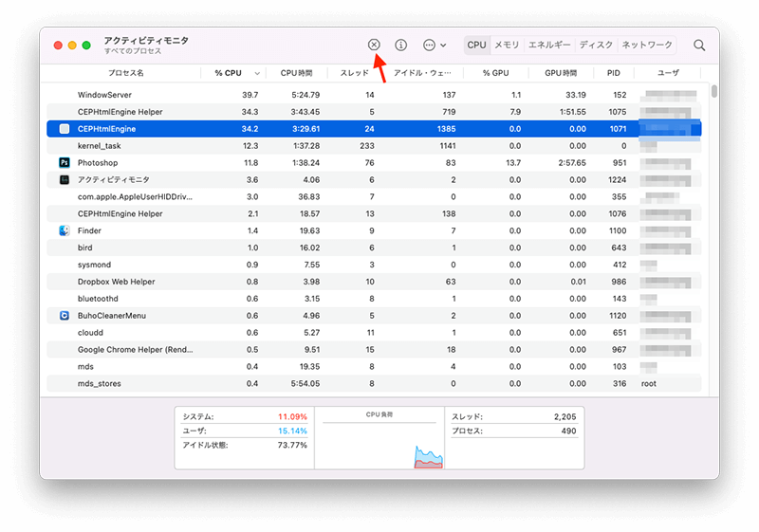Open the ディスク tab
The height and width of the screenshot is (532, 759).
[596, 45]
